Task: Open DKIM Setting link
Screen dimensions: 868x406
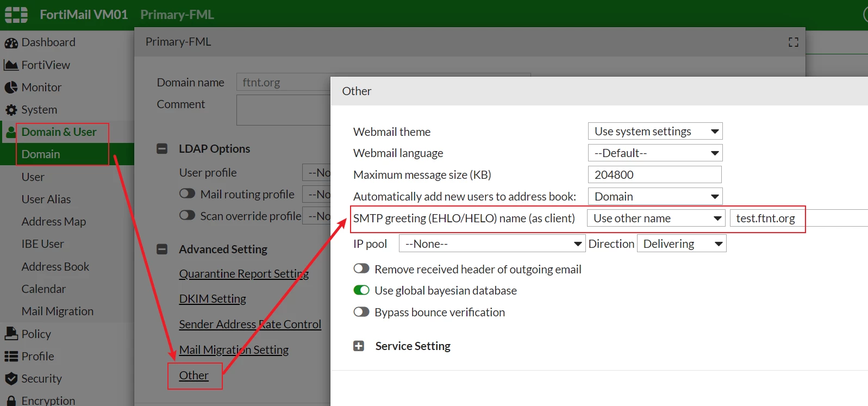Action: click(213, 299)
